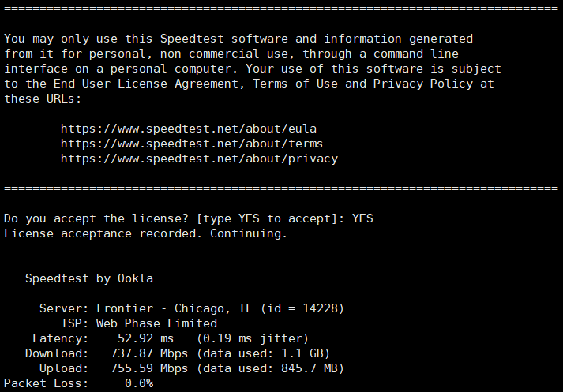Click 'License acceptance recorded. Continuing.' line
This screenshot has width=563, height=392.
point(146,233)
